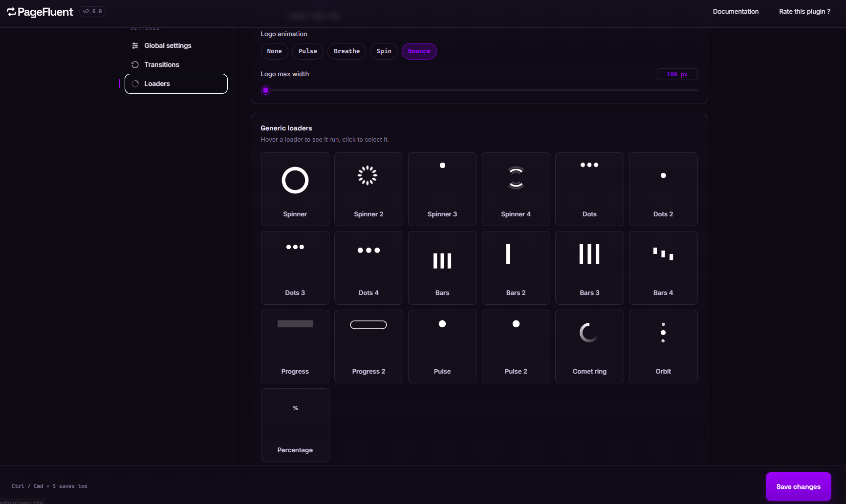Save changes with the purple button
The width and height of the screenshot is (846, 504).
pyautogui.click(x=799, y=486)
